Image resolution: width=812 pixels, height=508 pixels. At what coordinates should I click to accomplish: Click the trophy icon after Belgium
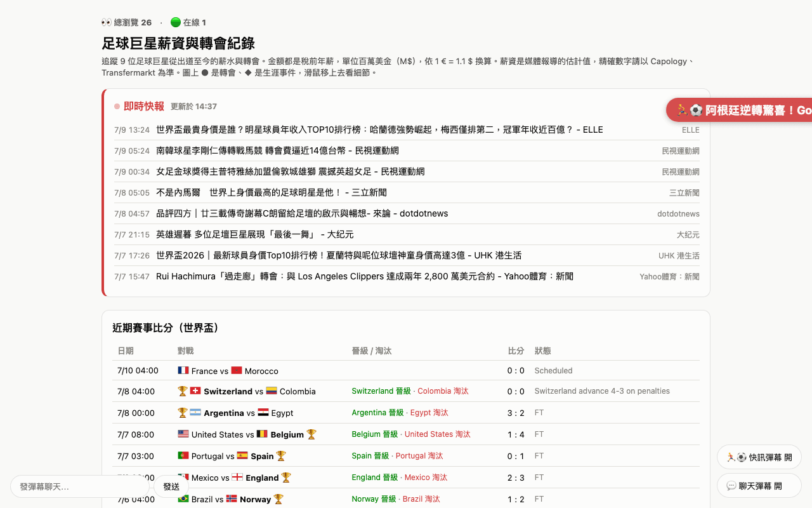pos(311,434)
